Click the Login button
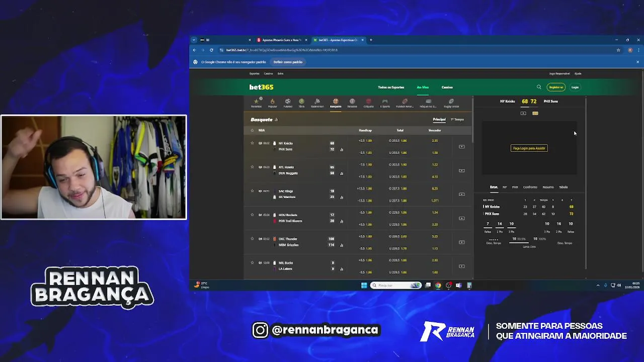The image size is (644, 362). pyautogui.click(x=575, y=87)
